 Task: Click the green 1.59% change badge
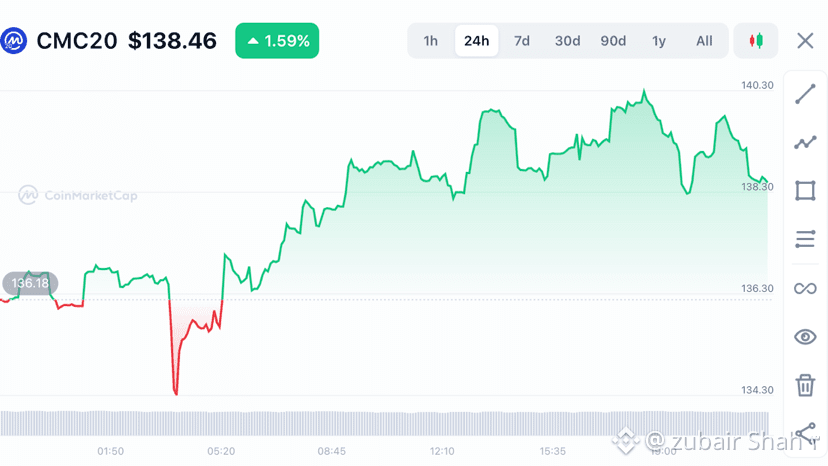pyautogui.click(x=277, y=41)
